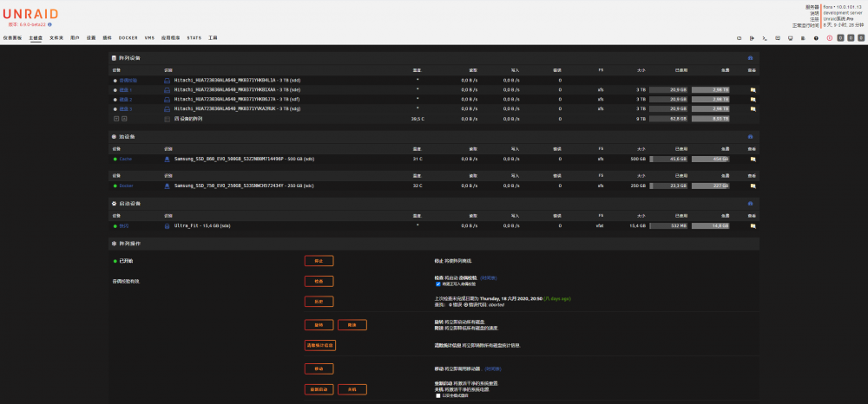The image size is (868, 404).
Task: Click the second small toggle box in the array totals row
Action: 124,118
